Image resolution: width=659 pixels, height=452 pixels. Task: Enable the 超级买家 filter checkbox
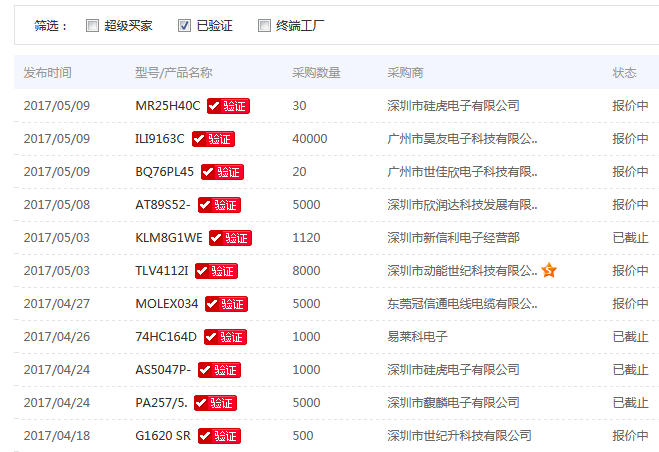pyautogui.click(x=92, y=26)
